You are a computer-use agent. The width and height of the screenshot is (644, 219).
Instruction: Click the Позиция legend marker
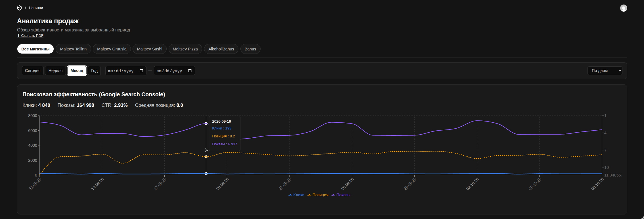point(309,195)
